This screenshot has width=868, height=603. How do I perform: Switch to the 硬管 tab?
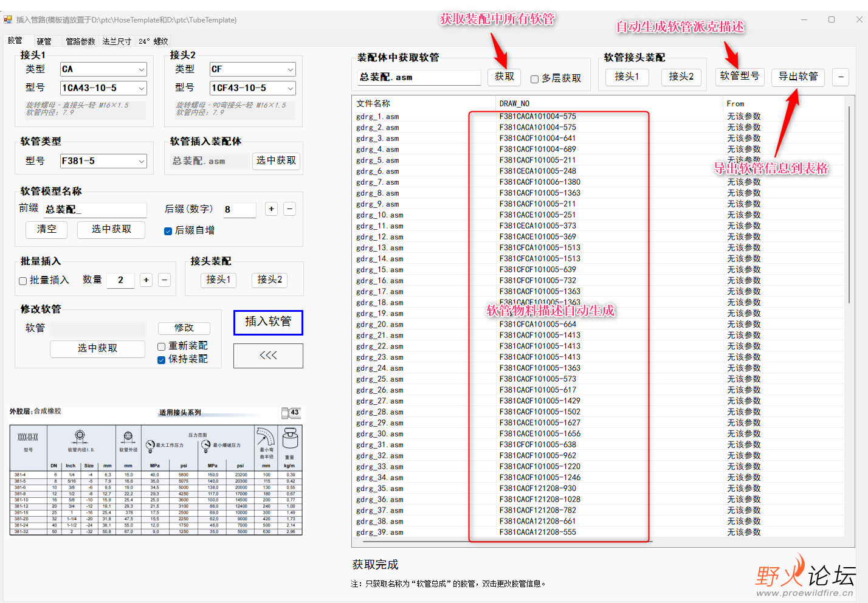pyautogui.click(x=44, y=41)
